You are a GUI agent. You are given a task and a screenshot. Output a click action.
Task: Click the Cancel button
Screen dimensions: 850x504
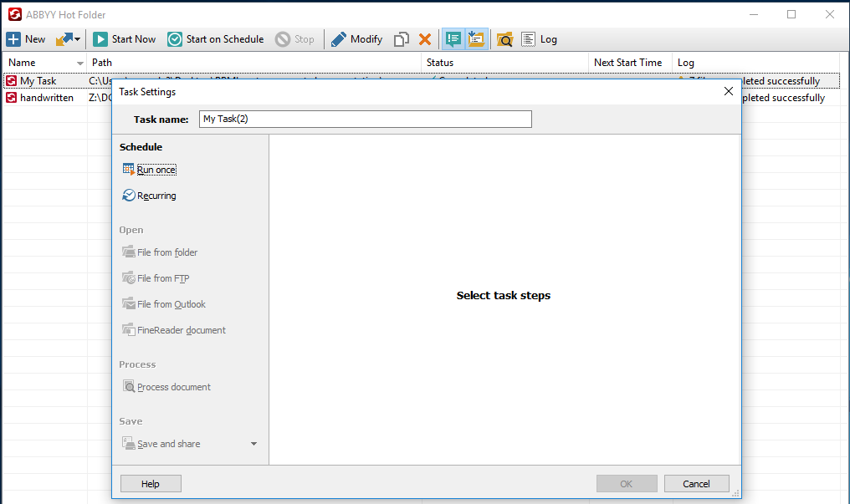(x=696, y=483)
